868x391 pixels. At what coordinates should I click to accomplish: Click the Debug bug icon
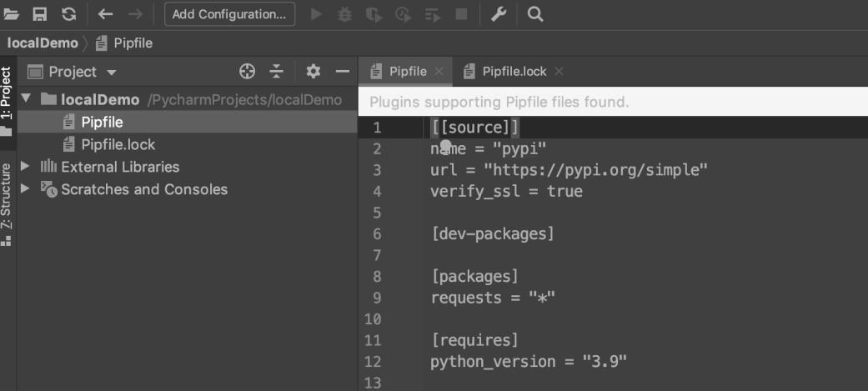click(x=345, y=14)
